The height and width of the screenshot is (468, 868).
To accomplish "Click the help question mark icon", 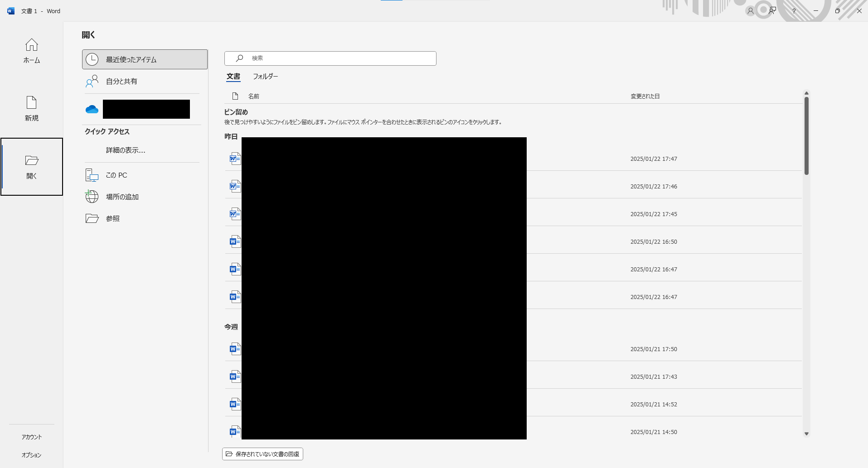I will point(794,11).
